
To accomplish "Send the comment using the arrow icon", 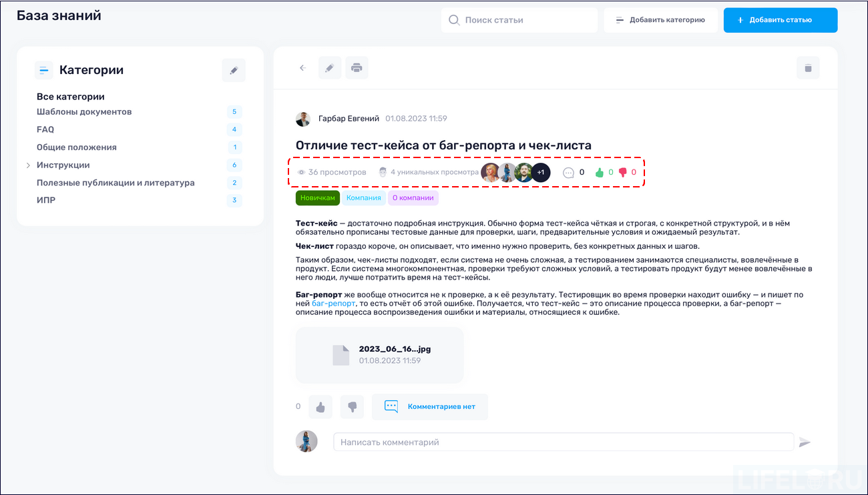I will (x=806, y=442).
